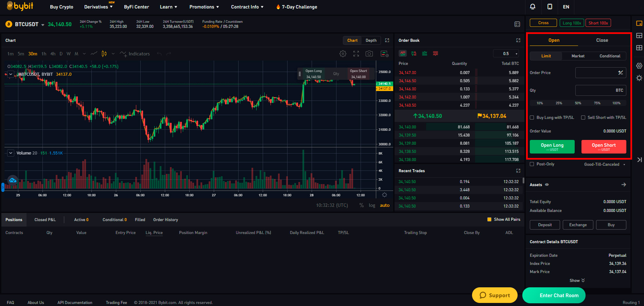Open the chart style dropdown arrow
Image resolution: width=644 pixels, height=306 pixels.
pyautogui.click(x=113, y=54)
